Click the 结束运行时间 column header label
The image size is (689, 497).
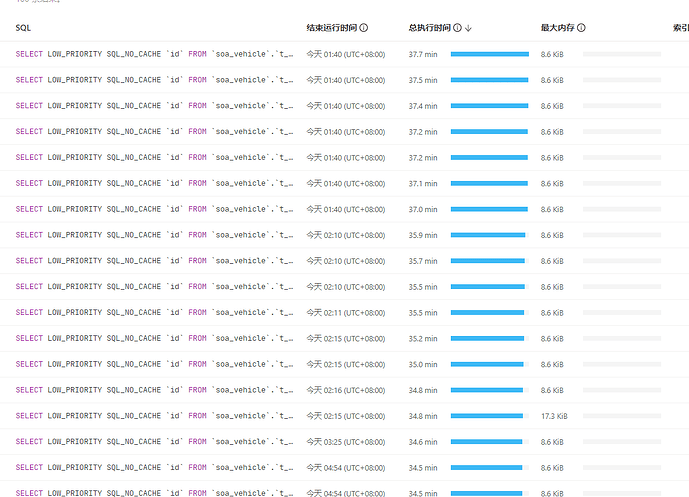pos(332,28)
